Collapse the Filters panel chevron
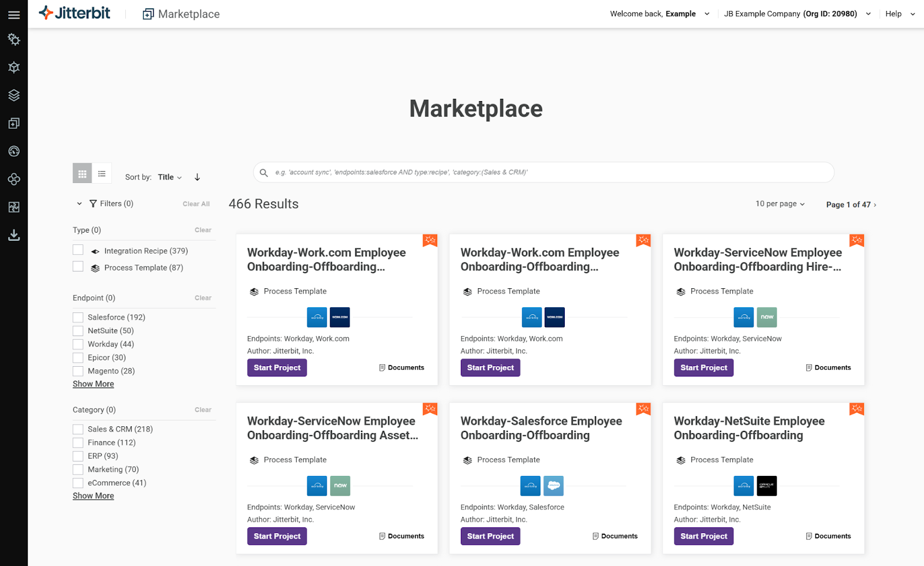The height and width of the screenshot is (566, 924). tap(79, 204)
